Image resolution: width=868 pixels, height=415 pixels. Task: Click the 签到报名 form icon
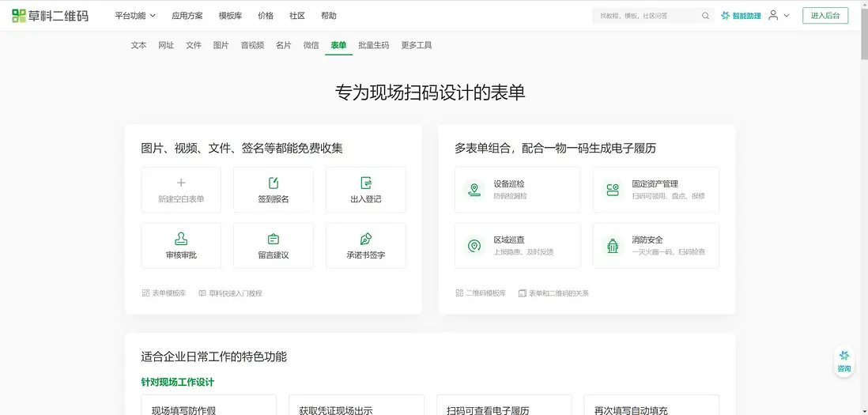274,183
